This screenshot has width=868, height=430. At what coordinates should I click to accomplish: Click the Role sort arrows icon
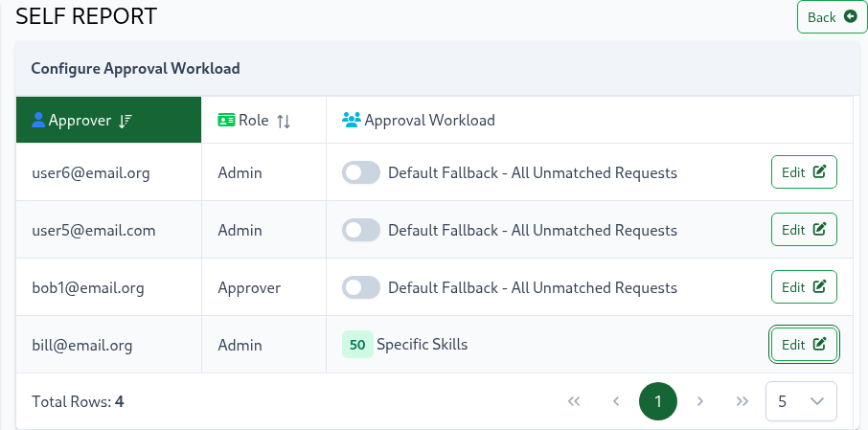[284, 122]
